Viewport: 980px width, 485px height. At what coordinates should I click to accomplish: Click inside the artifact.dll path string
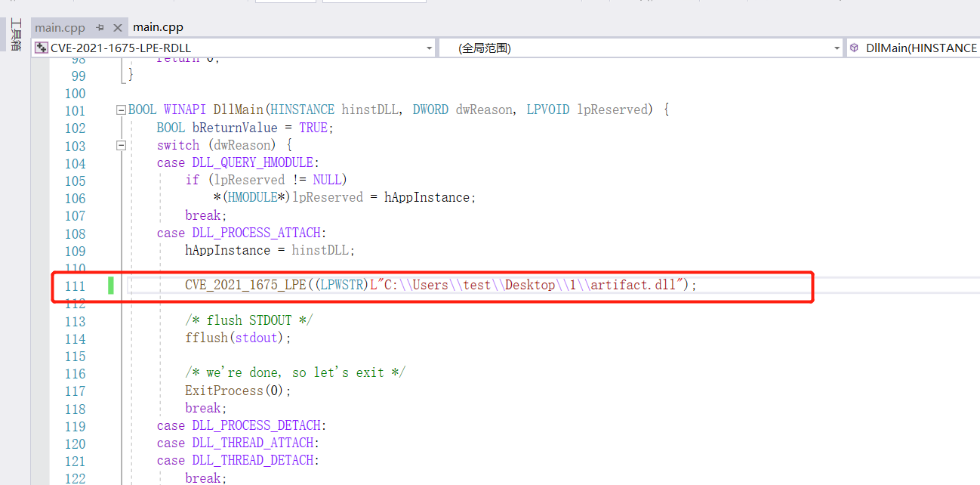click(529, 286)
